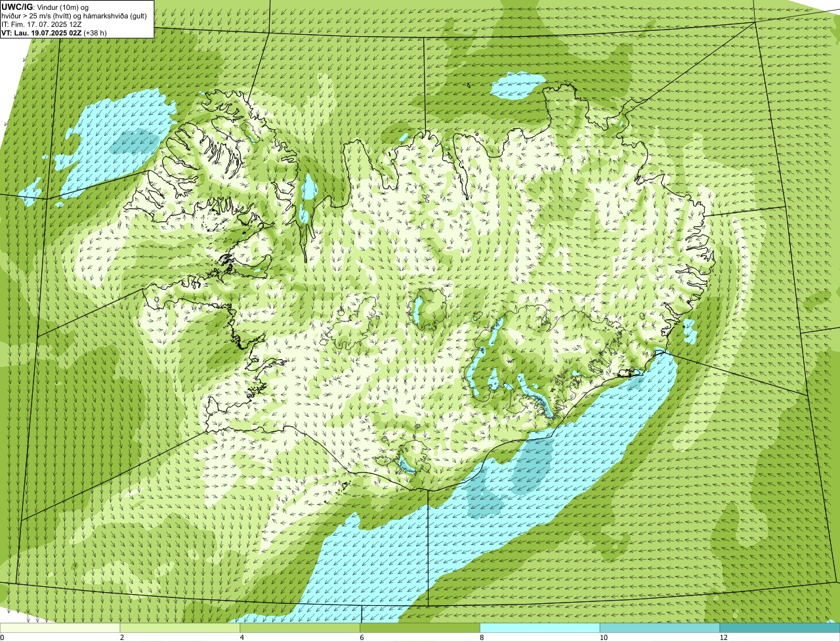
Task: Click the '0' label on the color scale
Action: [x=2, y=637]
